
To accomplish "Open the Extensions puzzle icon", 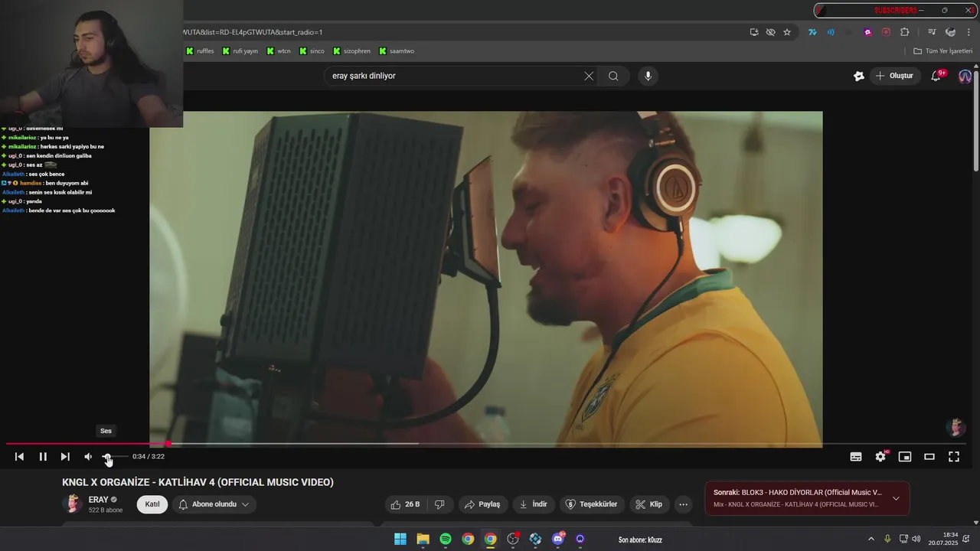I will (x=904, y=32).
